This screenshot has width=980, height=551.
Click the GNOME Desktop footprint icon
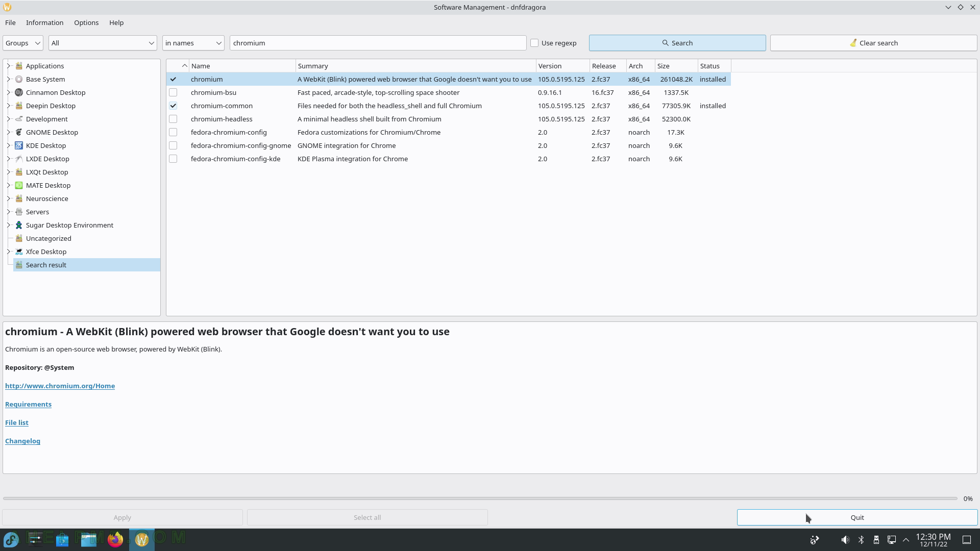point(19,132)
